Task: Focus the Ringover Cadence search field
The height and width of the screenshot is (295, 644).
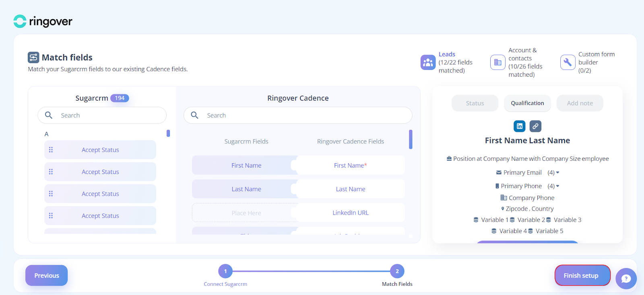Action: coord(298,115)
